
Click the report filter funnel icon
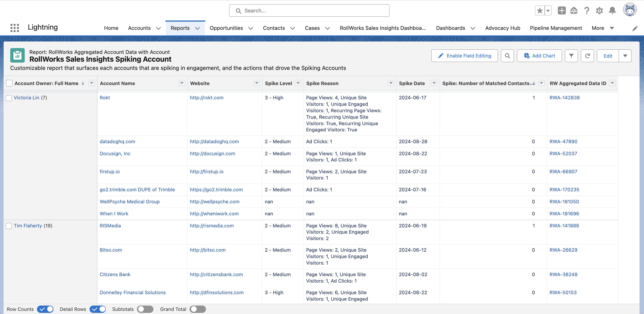[x=571, y=56]
